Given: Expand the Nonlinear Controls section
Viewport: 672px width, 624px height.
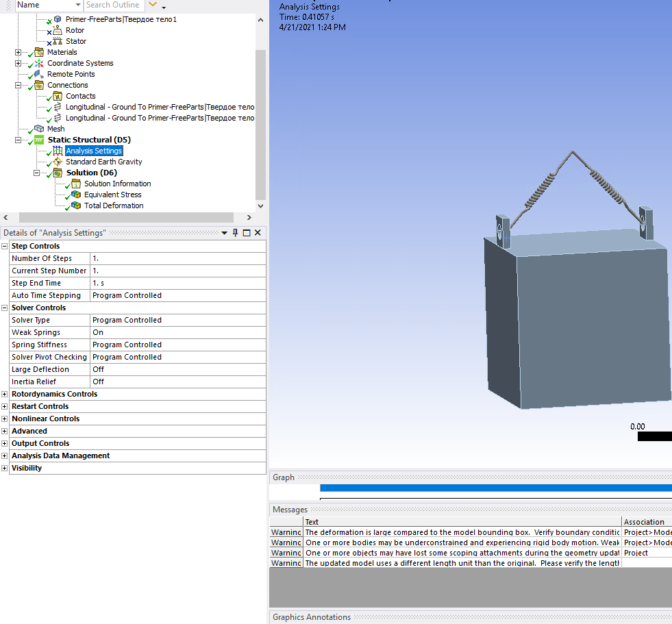Looking at the screenshot, I should (x=5, y=419).
